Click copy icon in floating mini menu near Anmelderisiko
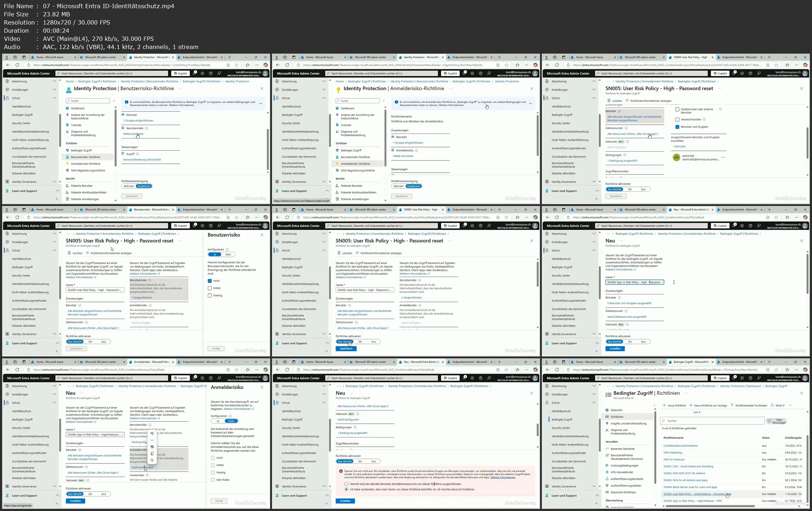 [x=152, y=453]
